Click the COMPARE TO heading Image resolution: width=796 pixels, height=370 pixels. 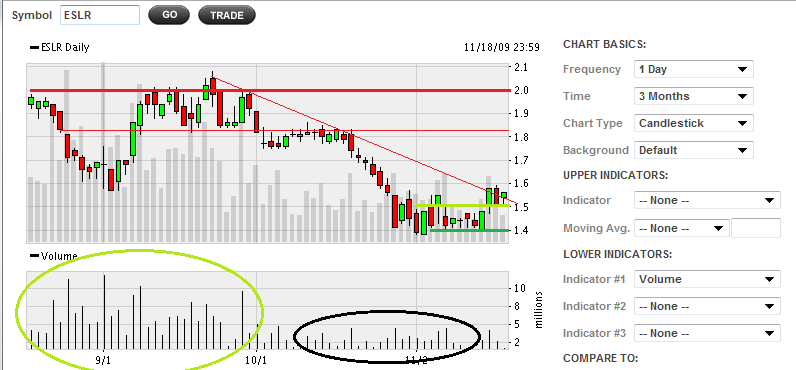(601, 358)
